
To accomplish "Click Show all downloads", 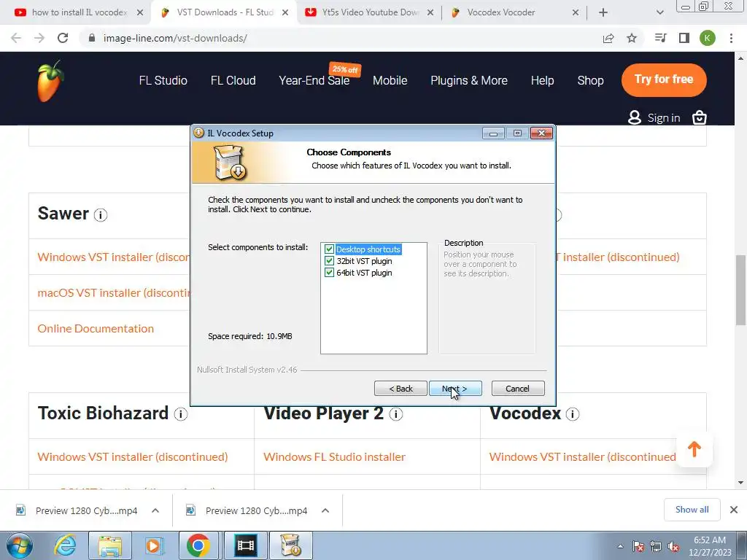I will 692,510.
